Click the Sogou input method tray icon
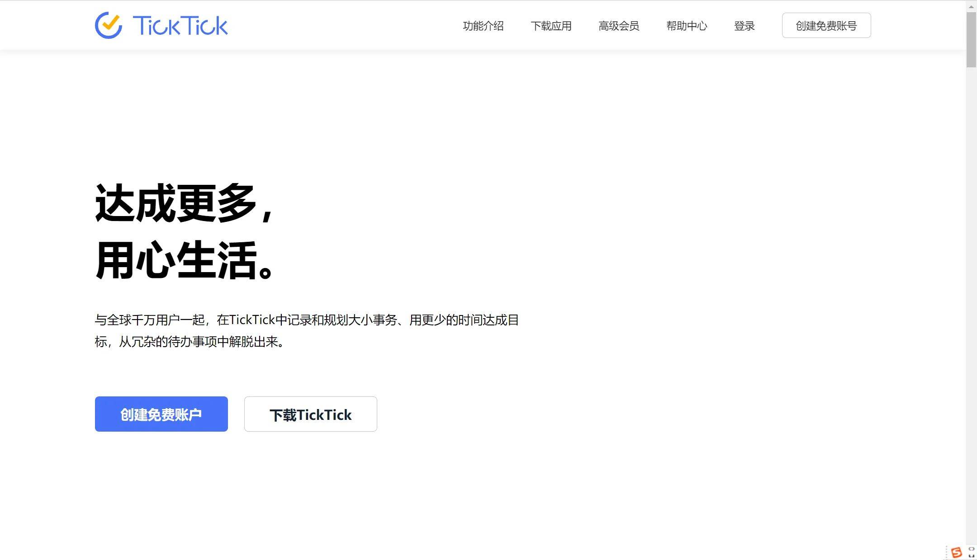The height and width of the screenshot is (560, 977). coord(956,552)
